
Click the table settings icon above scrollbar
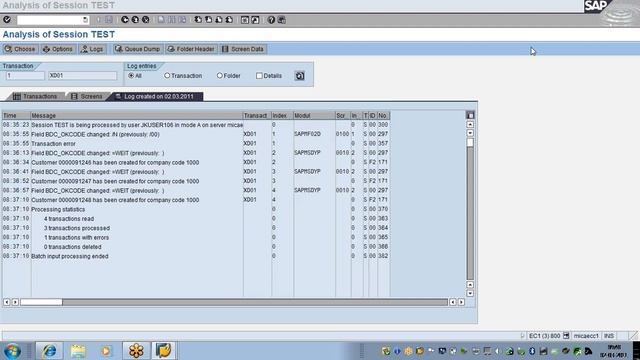[470, 116]
